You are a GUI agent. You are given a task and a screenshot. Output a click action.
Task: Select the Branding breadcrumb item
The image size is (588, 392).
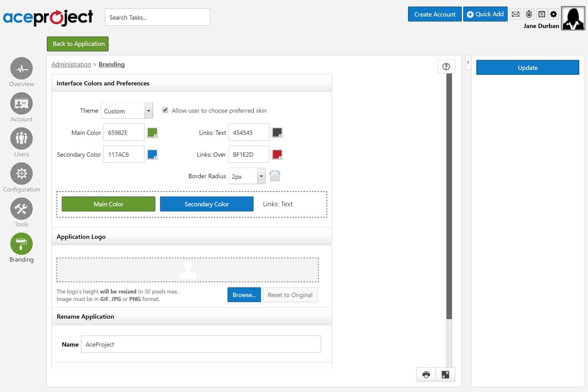(111, 64)
